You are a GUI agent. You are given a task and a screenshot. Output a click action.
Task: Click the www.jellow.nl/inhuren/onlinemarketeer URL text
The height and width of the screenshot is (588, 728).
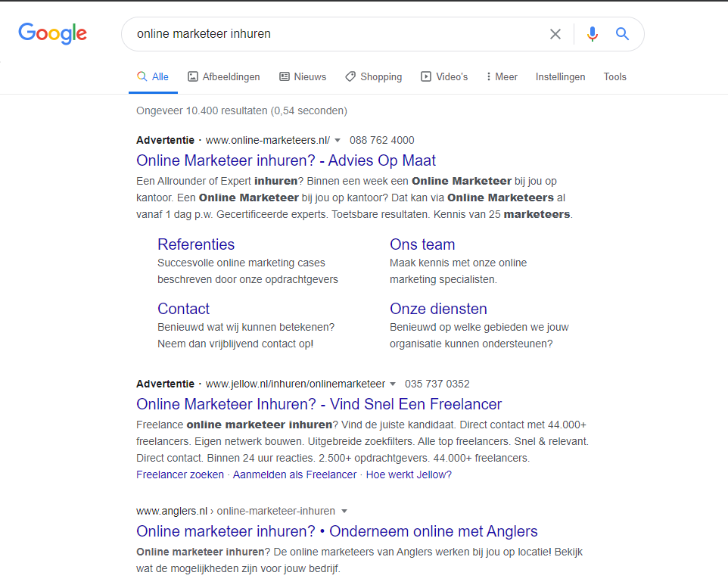[296, 384]
